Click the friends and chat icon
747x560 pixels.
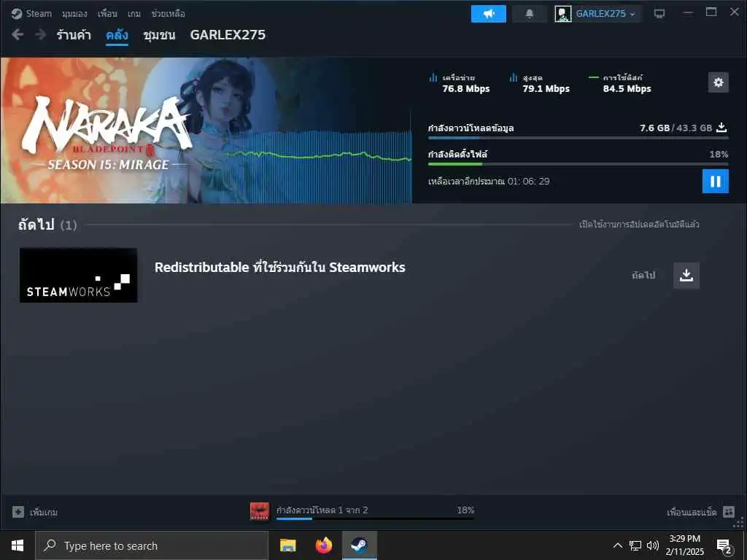729,512
